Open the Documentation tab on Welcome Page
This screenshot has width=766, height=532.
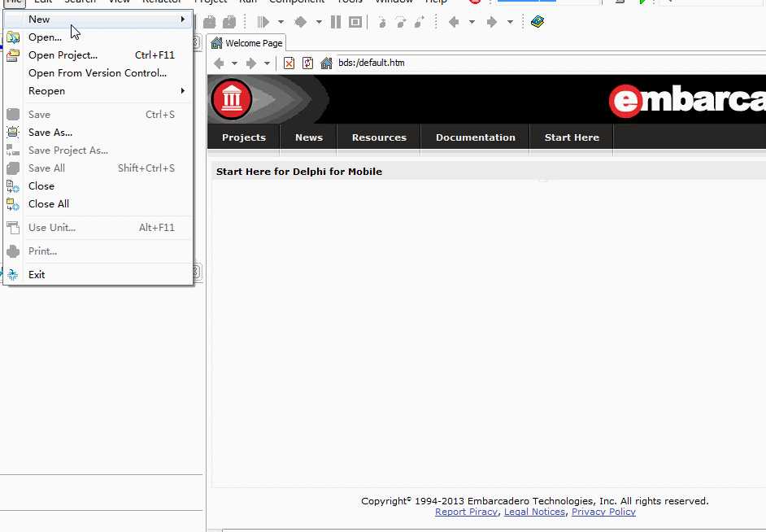click(x=476, y=137)
